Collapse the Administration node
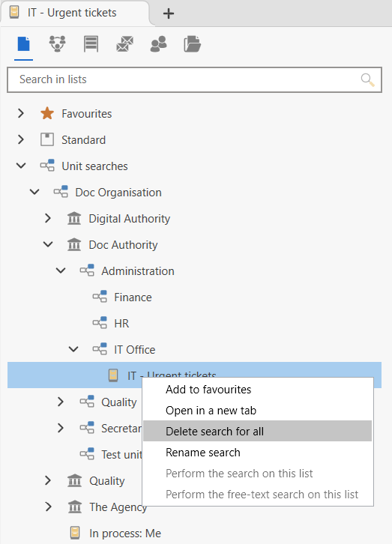 [x=61, y=271]
